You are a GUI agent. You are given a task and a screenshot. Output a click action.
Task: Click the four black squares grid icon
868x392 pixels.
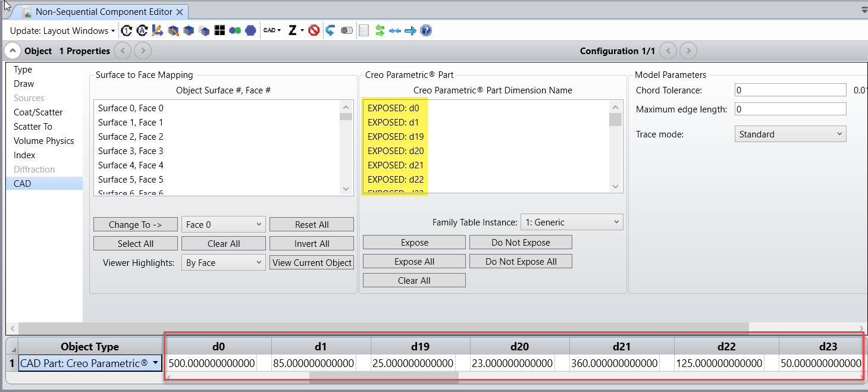[220, 30]
